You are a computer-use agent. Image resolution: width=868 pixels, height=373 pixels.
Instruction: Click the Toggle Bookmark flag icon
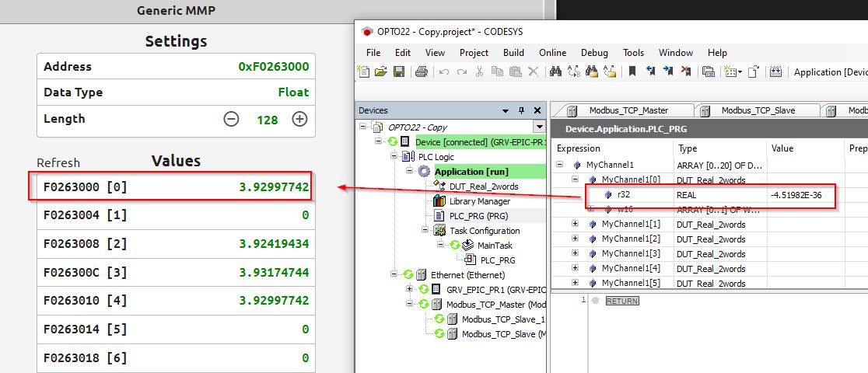pos(632,71)
